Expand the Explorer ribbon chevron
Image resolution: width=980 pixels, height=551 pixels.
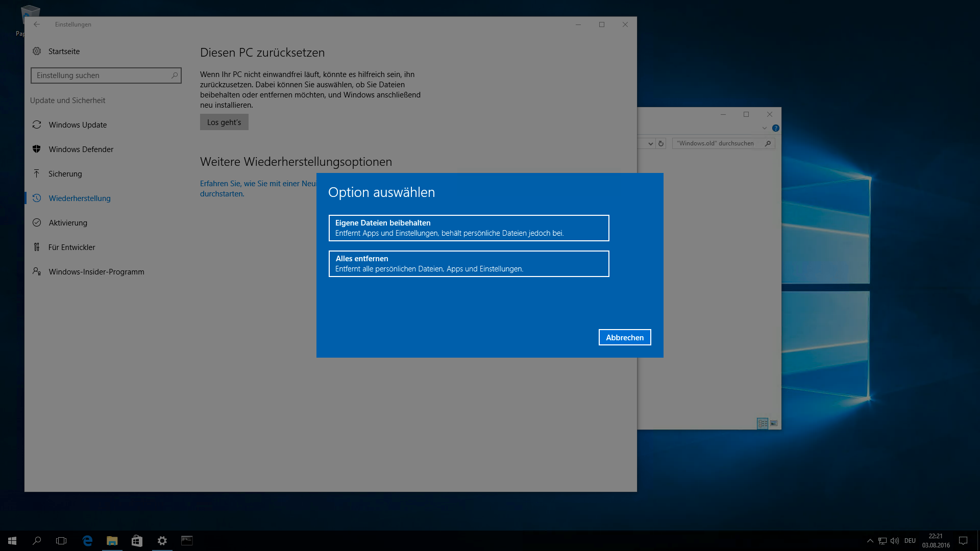pos(765,128)
